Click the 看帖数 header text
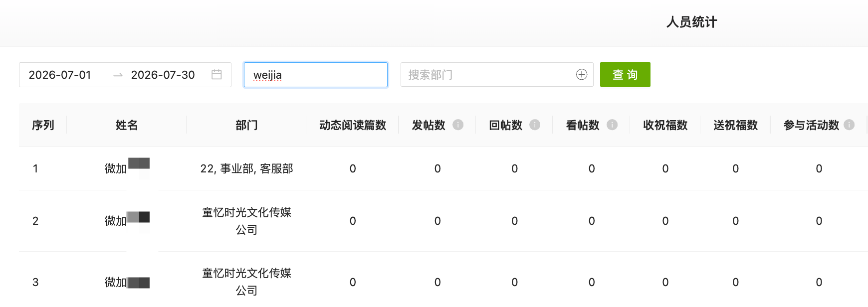This screenshot has width=868, height=307. point(583,125)
